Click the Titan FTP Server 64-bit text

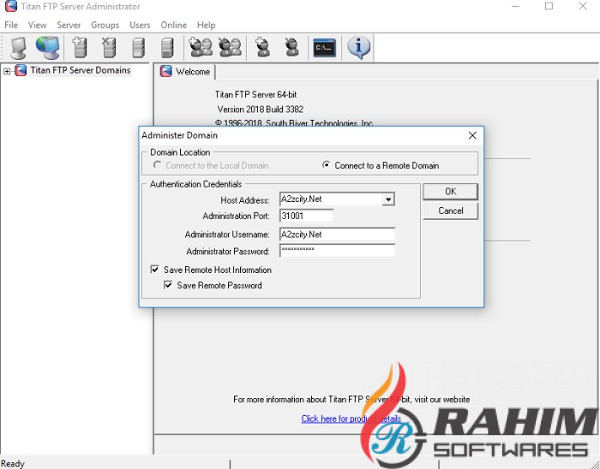(x=256, y=94)
